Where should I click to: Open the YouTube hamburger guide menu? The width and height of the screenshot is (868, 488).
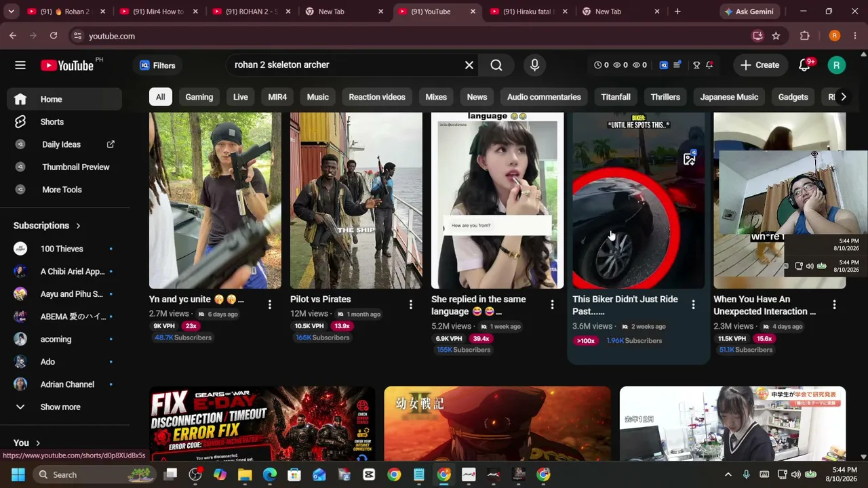20,65
